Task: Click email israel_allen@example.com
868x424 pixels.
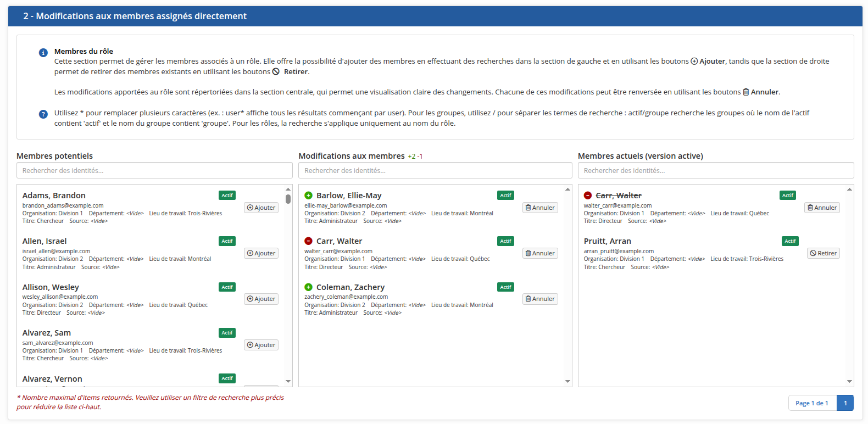Action: pyautogui.click(x=56, y=251)
